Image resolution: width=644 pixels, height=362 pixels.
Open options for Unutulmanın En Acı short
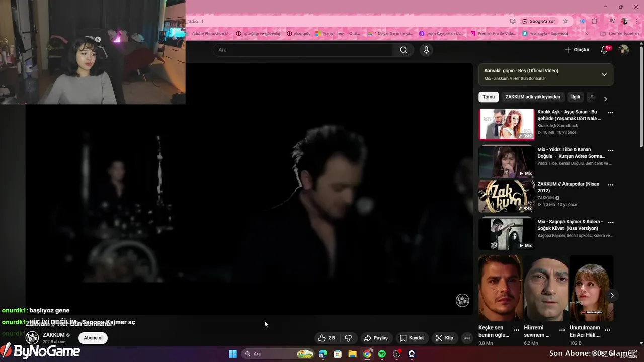point(608,330)
